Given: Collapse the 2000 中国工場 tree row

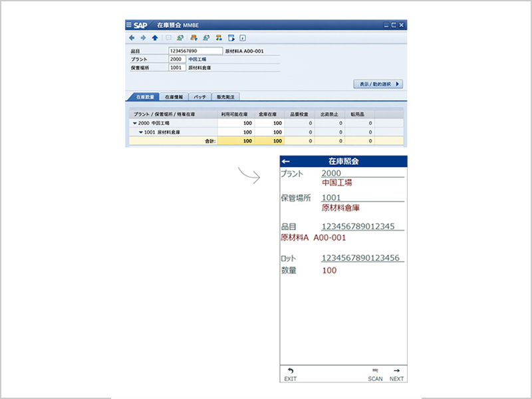Looking at the screenshot, I should point(135,123).
